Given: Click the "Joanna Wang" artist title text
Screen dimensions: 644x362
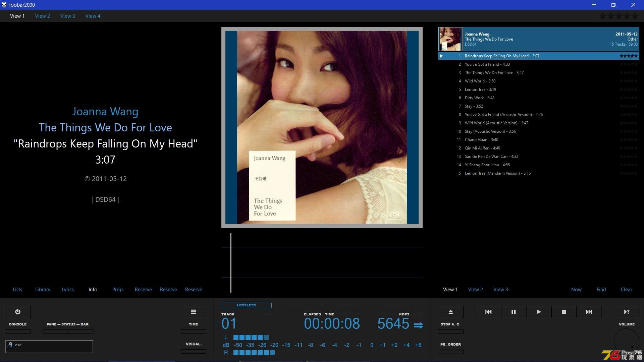Looking at the screenshot, I should coord(105,111).
